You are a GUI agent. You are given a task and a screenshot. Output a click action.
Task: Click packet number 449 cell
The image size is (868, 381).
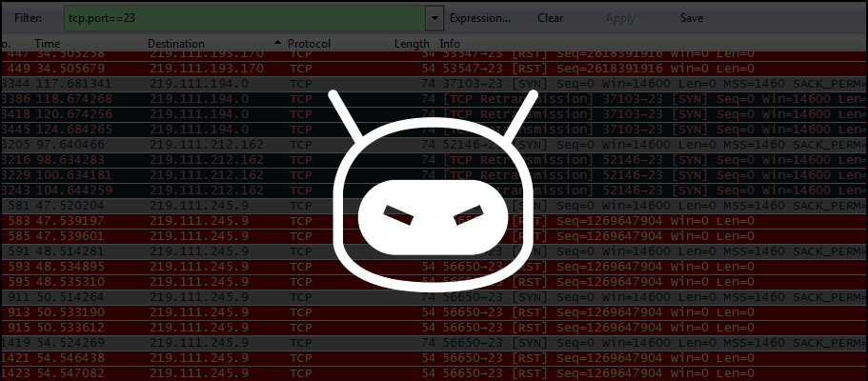tap(21, 69)
